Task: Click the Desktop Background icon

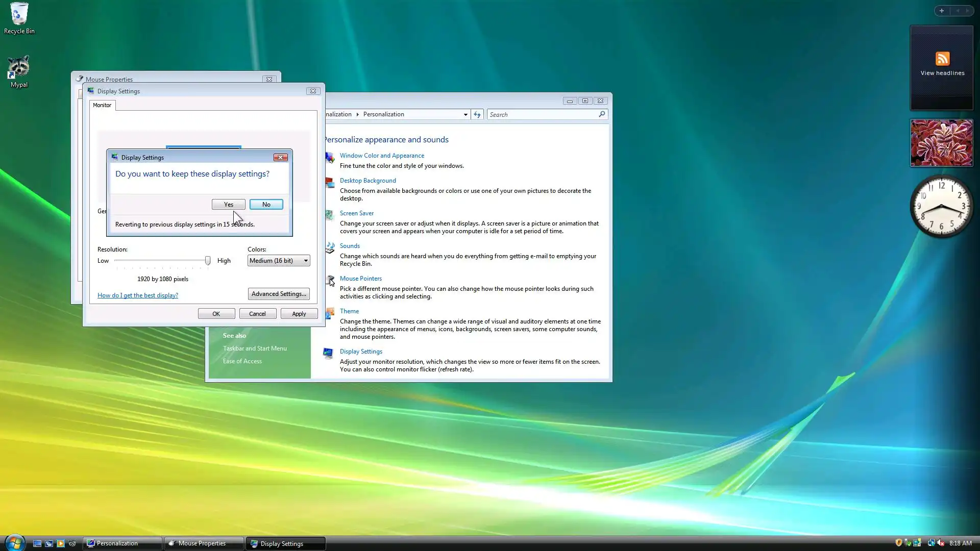Action: coord(330,183)
